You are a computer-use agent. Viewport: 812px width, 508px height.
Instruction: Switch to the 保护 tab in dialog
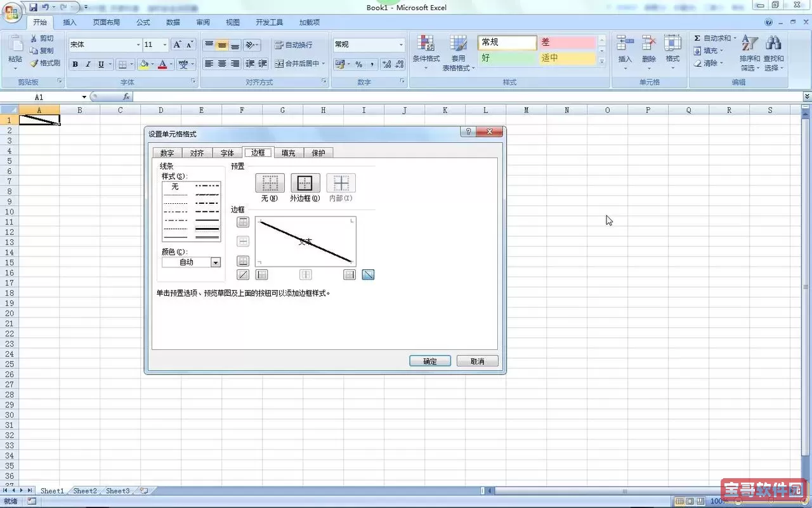318,153
